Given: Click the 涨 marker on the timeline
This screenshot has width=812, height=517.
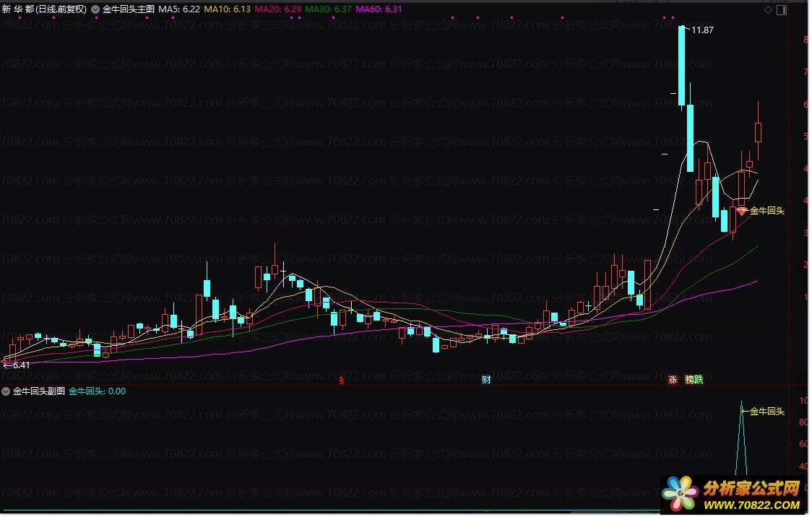Looking at the screenshot, I should pos(673,380).
